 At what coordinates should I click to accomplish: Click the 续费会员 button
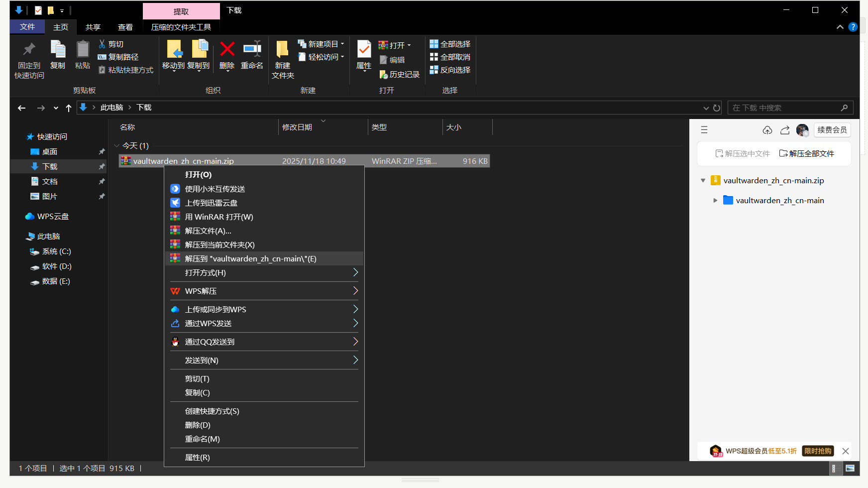coord(832,130)
